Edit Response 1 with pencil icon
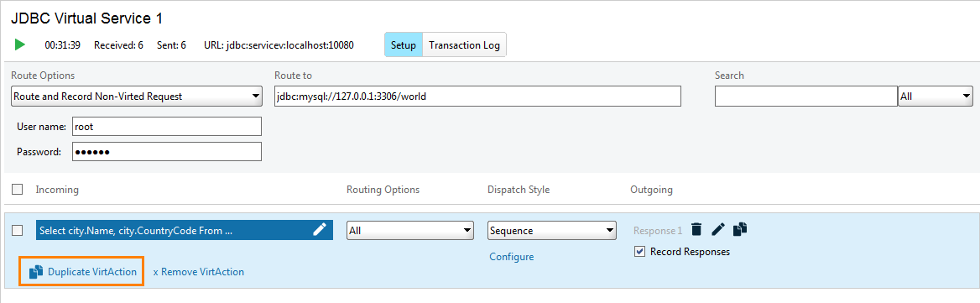The image size is (980, 303). point(718,229)
